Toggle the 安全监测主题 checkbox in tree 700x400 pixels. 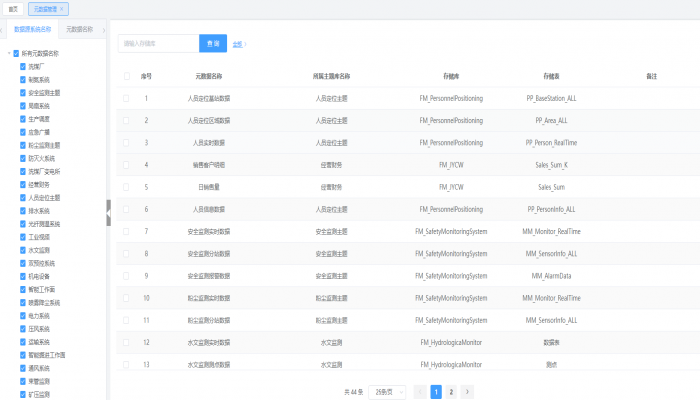[23, 92]
